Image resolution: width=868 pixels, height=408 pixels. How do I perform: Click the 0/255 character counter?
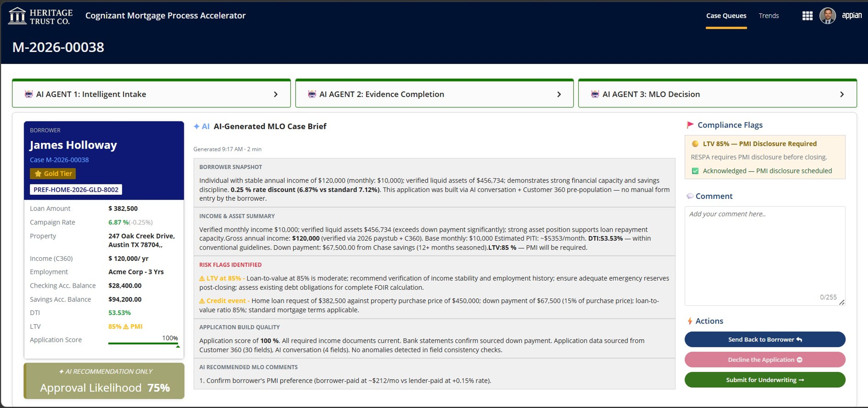pos(828,297)
